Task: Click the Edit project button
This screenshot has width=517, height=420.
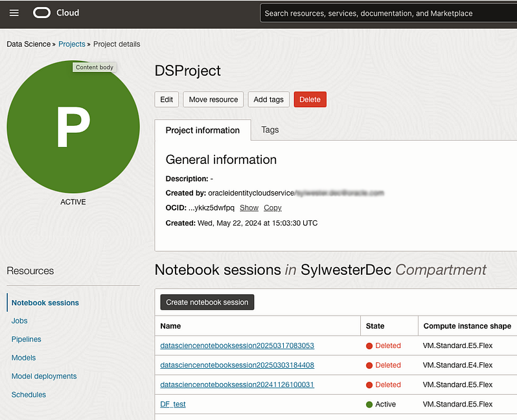Action: pyautogui.click(x=167, y=99)
